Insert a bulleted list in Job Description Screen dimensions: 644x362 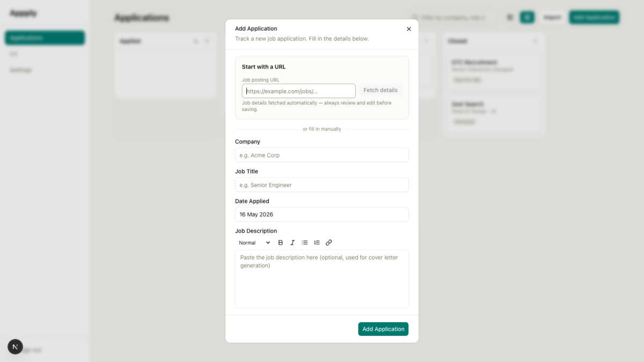[x=305, y=243]
